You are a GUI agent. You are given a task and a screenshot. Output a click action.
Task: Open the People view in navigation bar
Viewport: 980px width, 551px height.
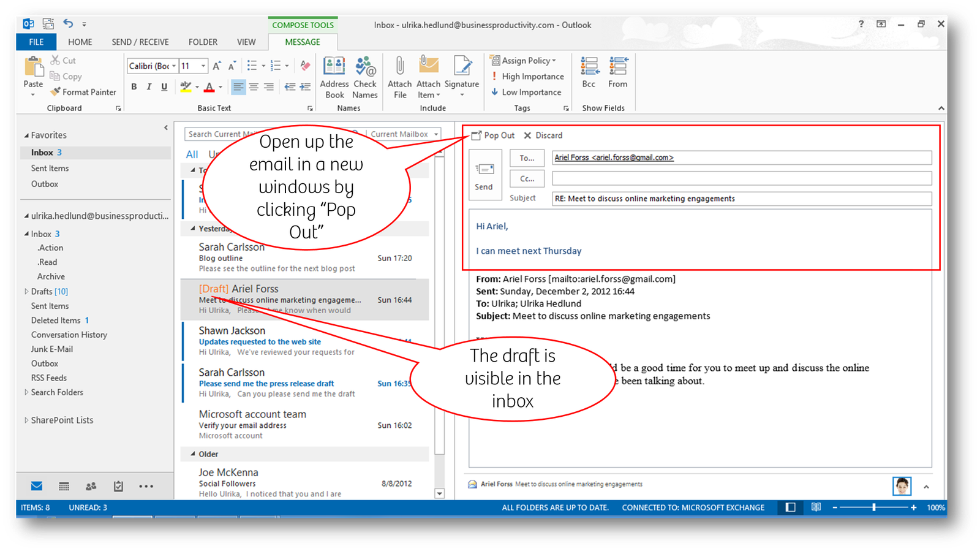coord(91,486)
